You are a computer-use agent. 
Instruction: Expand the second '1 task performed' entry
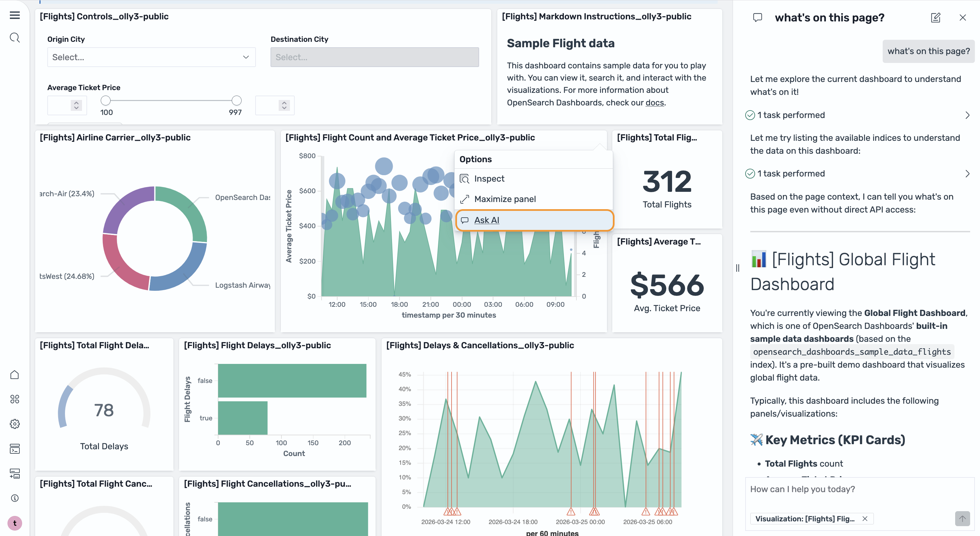click(968, 173)
